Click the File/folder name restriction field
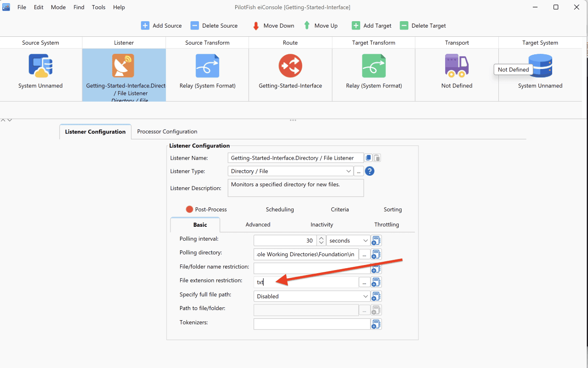The width and height of the screenshot is (588, 368). click(x=312, y=268)
